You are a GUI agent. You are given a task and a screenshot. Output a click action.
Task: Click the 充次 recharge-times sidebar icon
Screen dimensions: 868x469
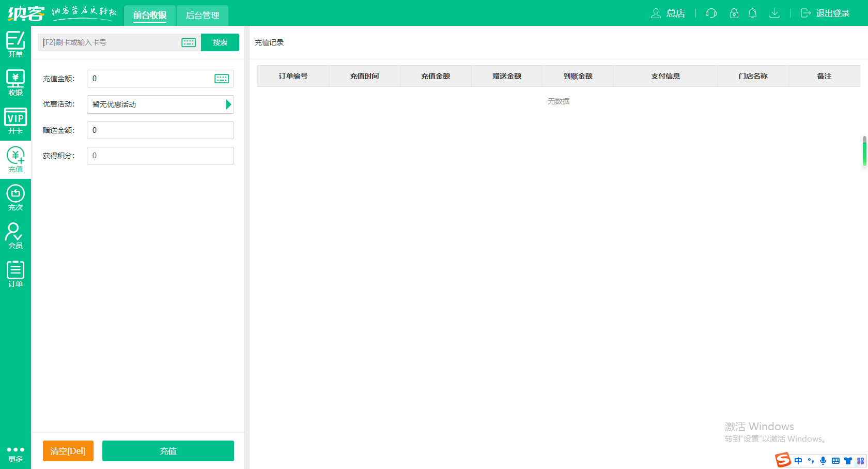coord(16,198)
